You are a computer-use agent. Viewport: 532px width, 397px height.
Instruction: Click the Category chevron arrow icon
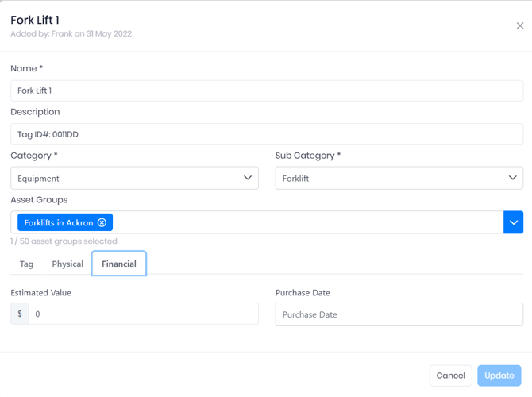coord(248,178)
